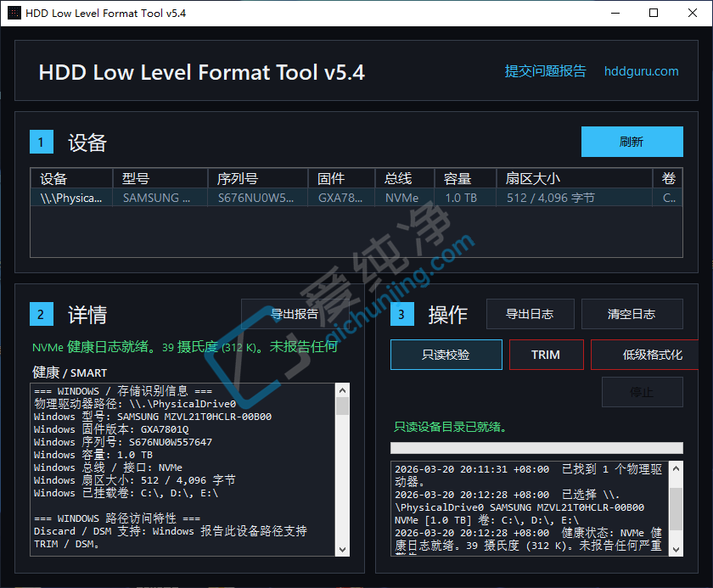713x588 pixels.
Task: Click the step 2 number badge
Action: [x=42, y=314]
